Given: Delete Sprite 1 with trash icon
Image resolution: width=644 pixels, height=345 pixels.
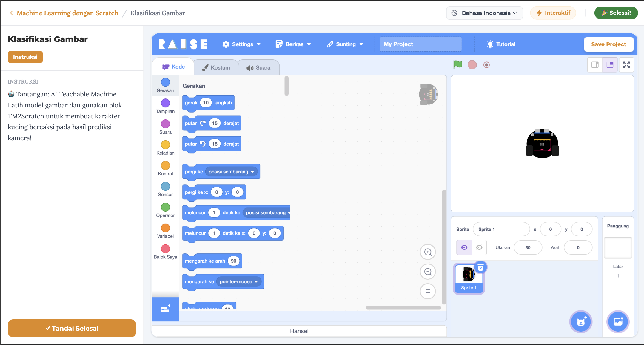Looking at the screenshot, I should [x=480, y=267].
